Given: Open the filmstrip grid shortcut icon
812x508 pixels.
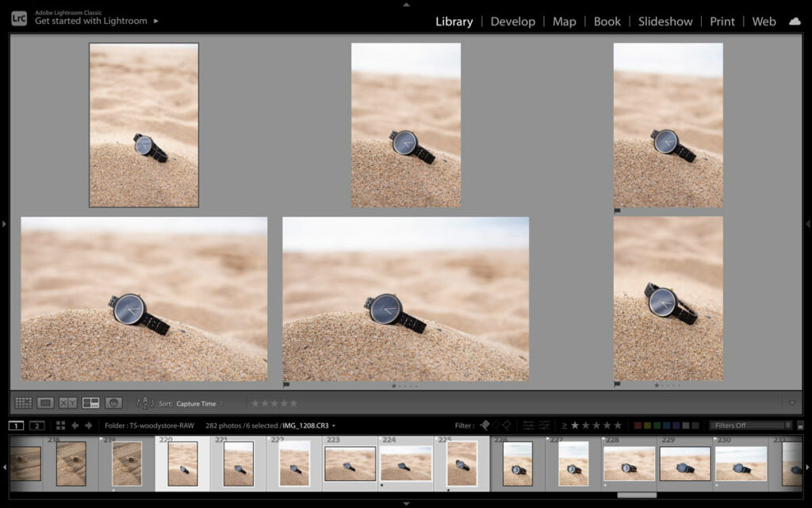Looking at the screenshot, I should (60, 425).
